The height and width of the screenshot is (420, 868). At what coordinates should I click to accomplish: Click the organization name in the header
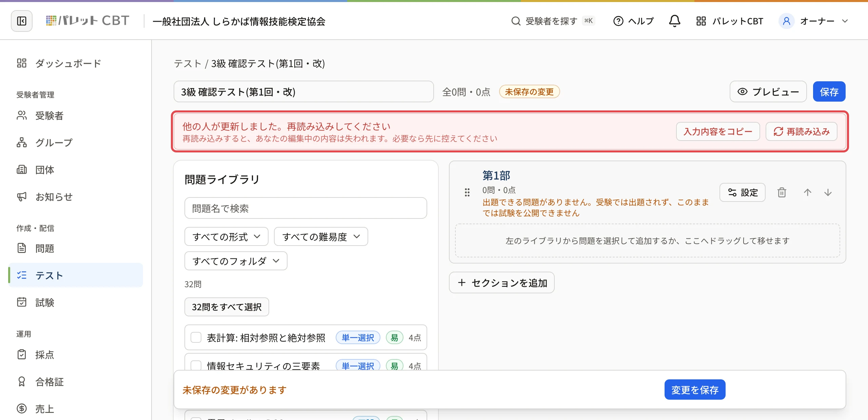pos(239,21)
